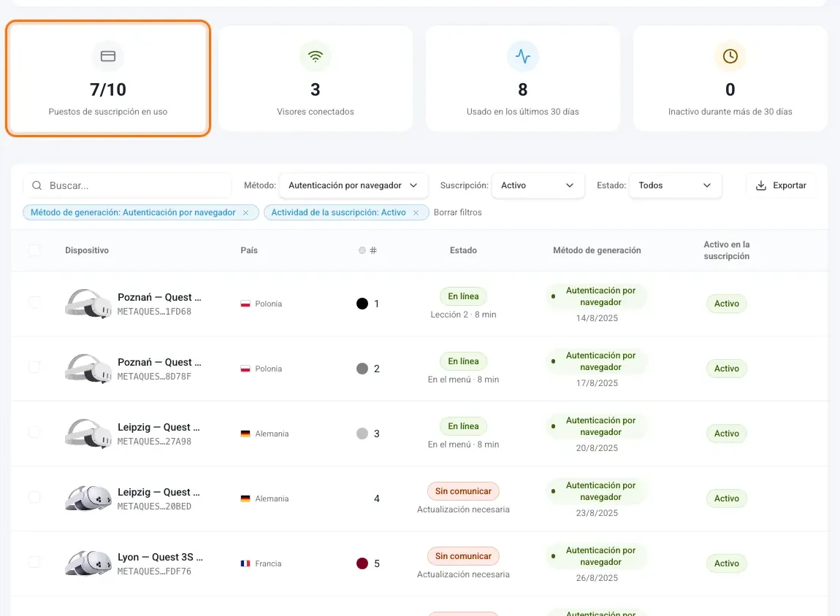Select checkbox for device METAQUES…20BED

tap(34, 497)
